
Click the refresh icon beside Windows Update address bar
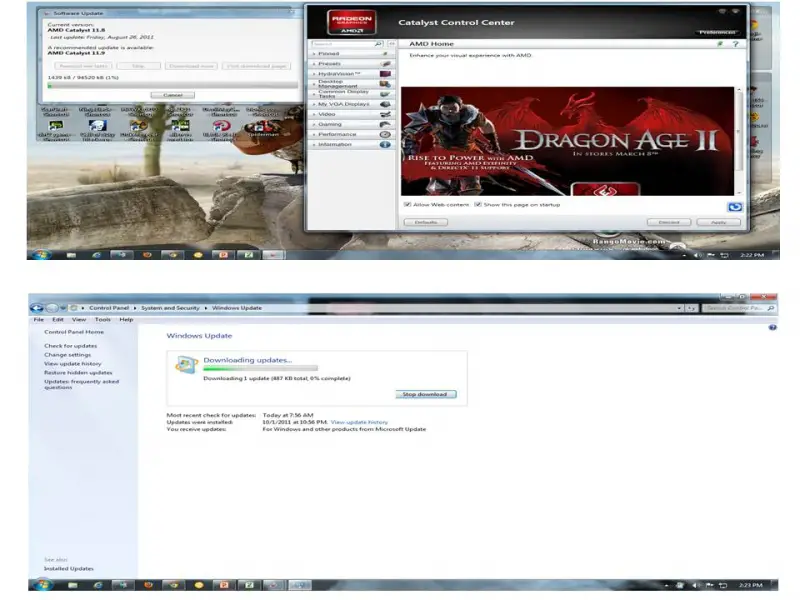click(x=691, y=308)
